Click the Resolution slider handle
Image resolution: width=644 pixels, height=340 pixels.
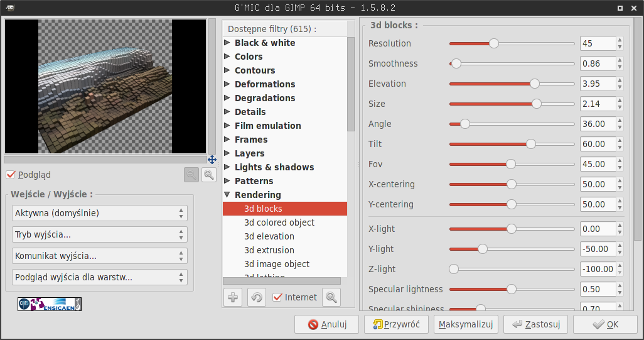point(494,43)
